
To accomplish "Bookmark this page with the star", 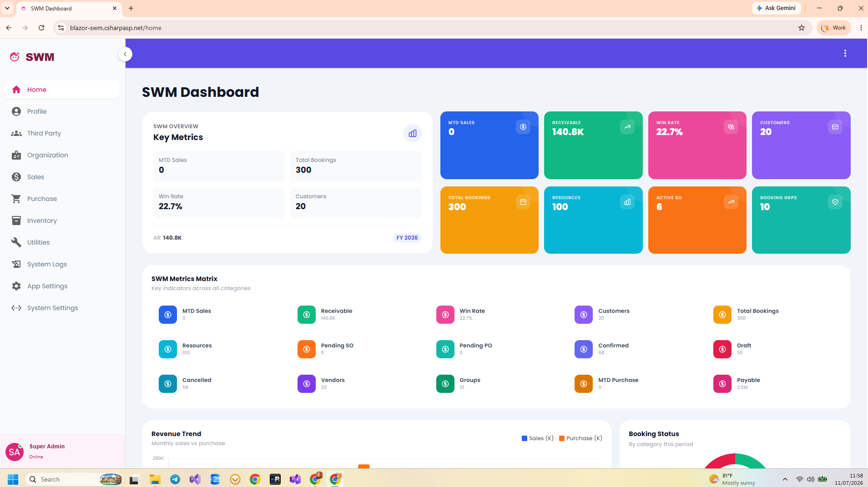I will [802, 28].
